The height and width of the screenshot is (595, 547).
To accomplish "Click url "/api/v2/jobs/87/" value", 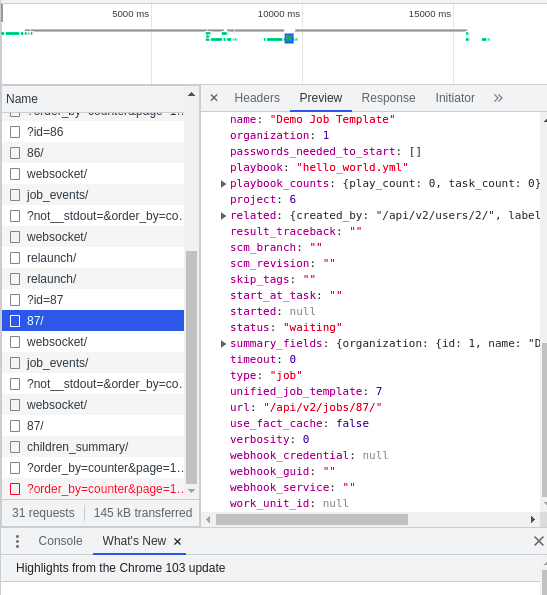I will (323, 408).
